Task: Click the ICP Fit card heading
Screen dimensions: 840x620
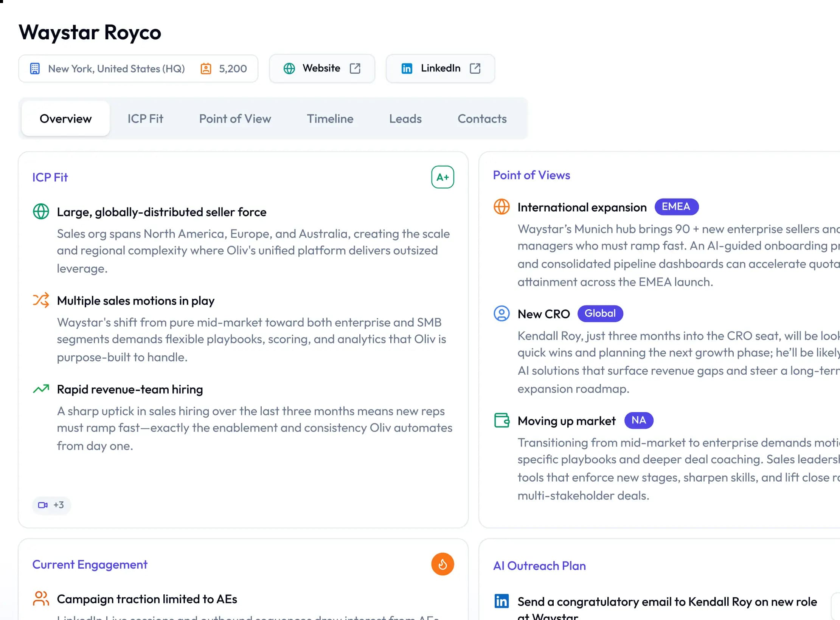Action: pyautogui.click(x=50, y=177)
